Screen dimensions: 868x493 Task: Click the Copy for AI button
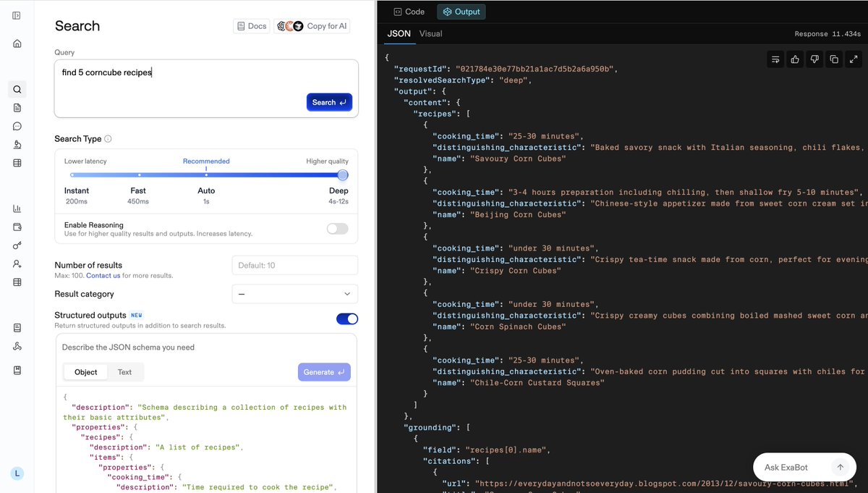tap(312, 26)
